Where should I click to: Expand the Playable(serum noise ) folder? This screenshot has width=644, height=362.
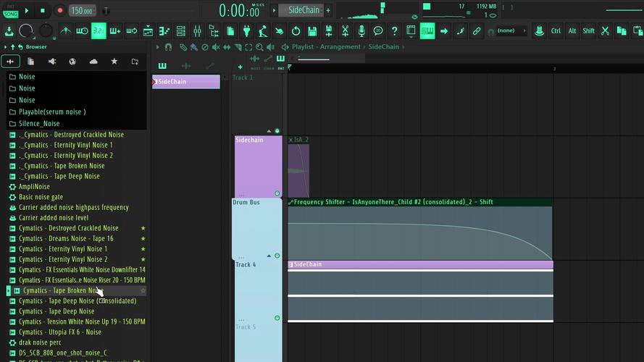[52, 111]
